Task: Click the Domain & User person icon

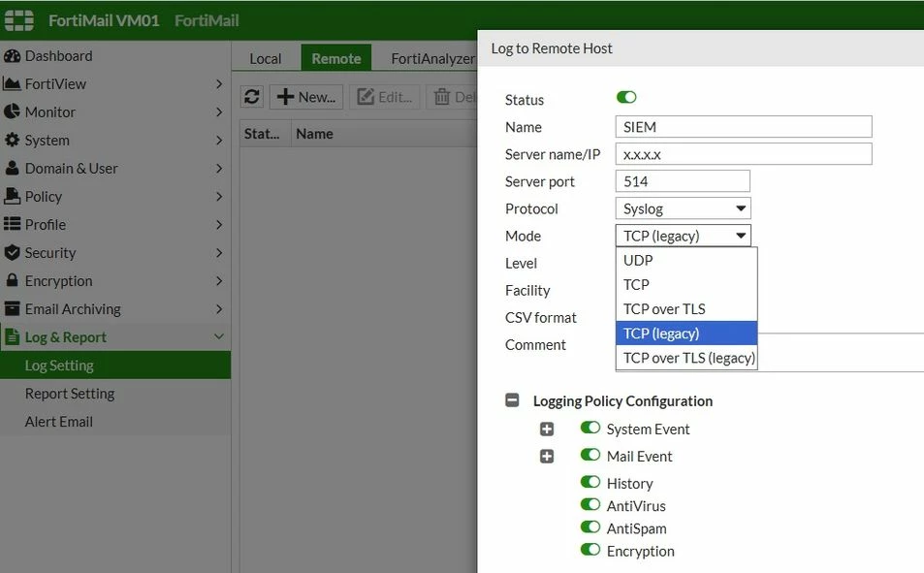Action: (x=12, y=168)
